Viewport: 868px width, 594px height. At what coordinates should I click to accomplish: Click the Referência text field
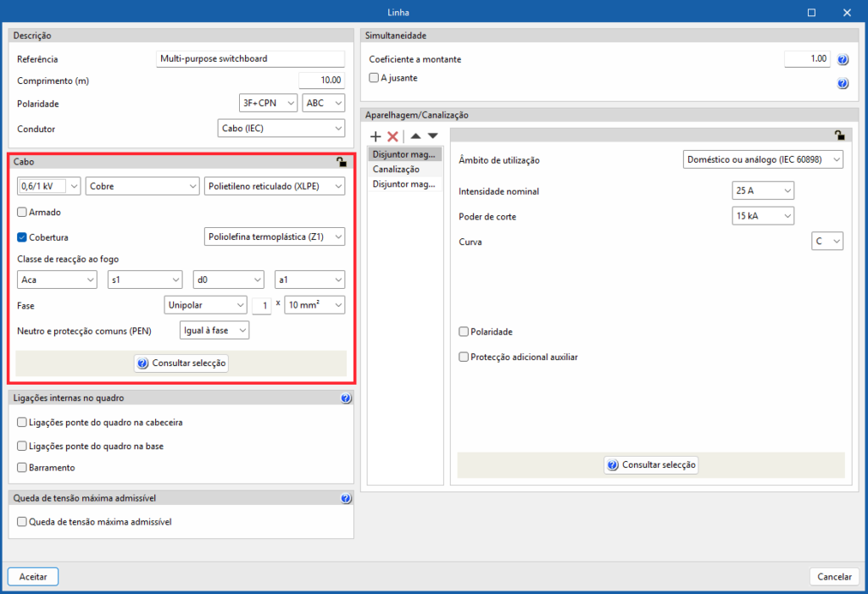(251, 59)
